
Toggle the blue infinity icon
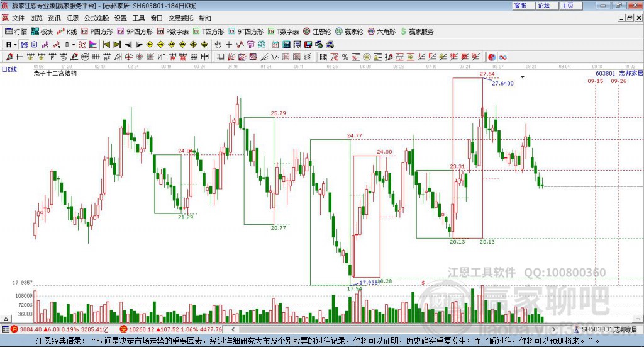tap(502, 57)
